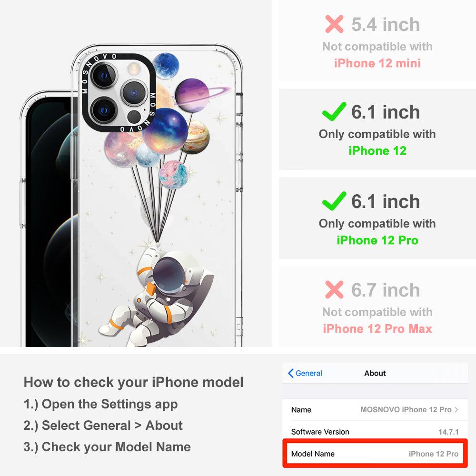Click the Software Version 14.7.1 row
Image resolution: width=476 pixels, height=476 pixels.
coord(375,431)
